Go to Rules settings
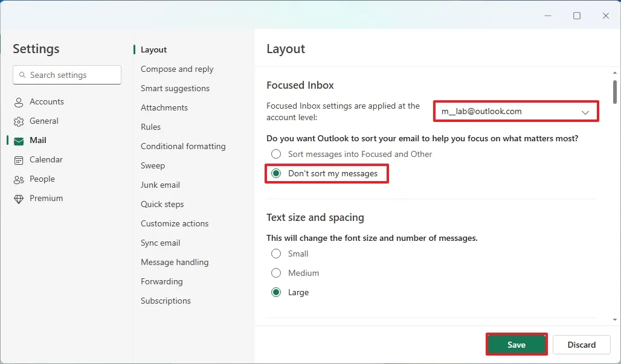This screenshot has height=364, width=621. click(150, 127)
